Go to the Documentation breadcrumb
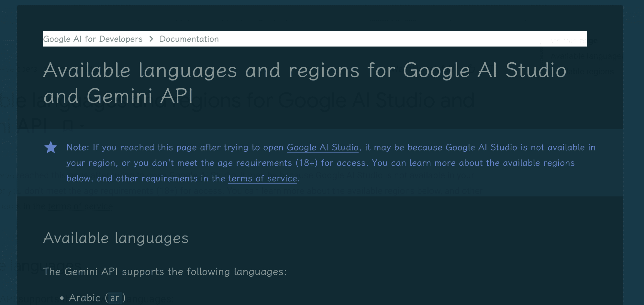The width and height of the screenshot is (644, 305). click(x=189, y=39)
